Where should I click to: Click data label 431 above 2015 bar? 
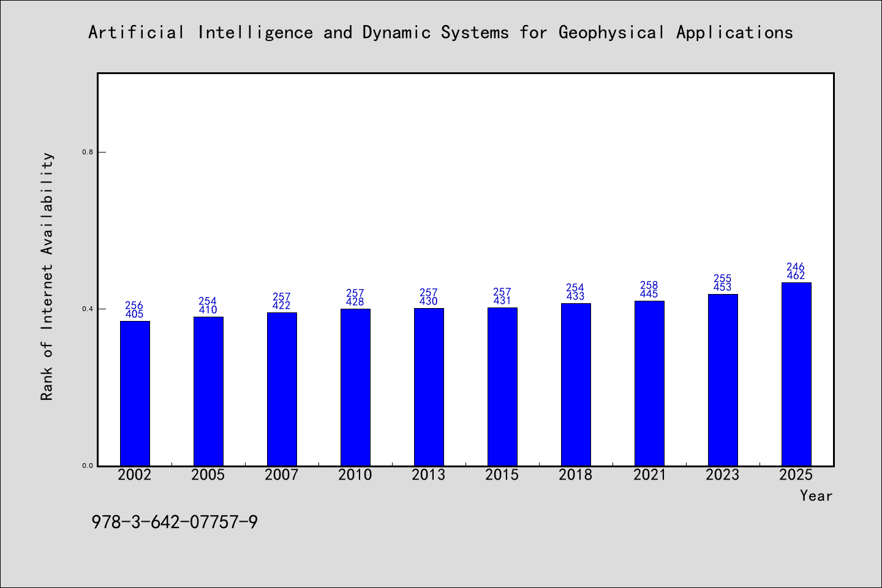tap(502, 301)
